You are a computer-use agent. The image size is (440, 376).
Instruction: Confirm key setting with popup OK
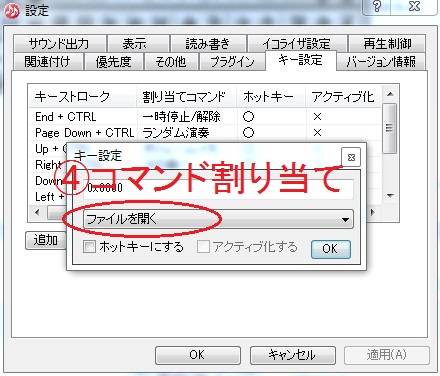pyautogui.click(x=331, y=249)
